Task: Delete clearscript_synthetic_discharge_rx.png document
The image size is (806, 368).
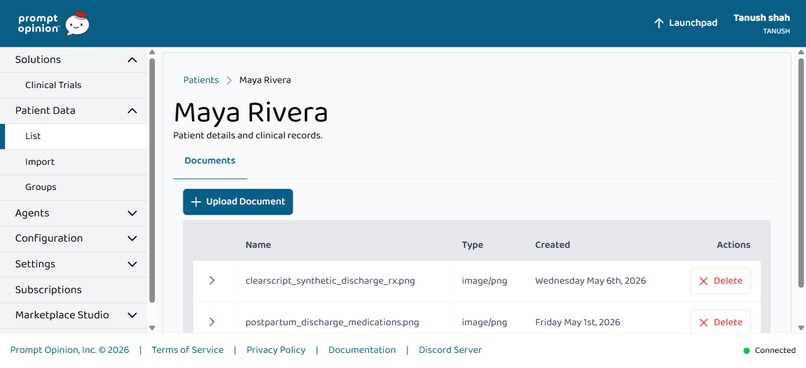Action: [x=720, y=281]
